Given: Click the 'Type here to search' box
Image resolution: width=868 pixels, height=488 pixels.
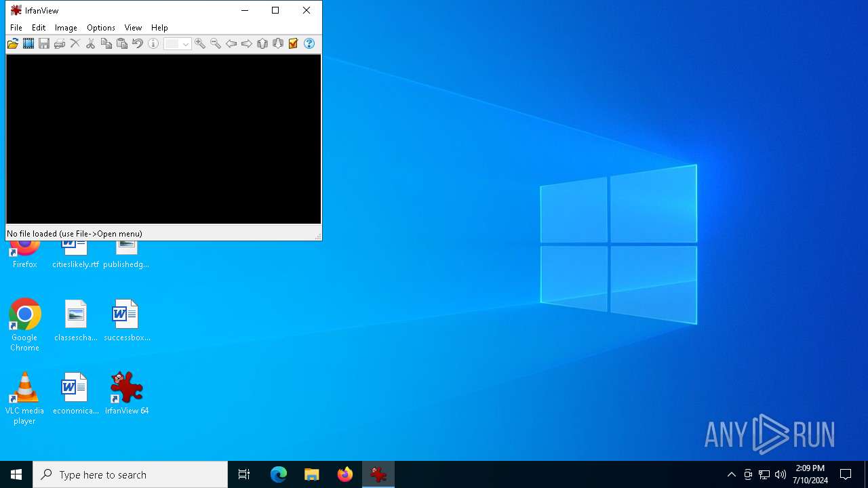Looking at the screenshot, I should [130, 474].
